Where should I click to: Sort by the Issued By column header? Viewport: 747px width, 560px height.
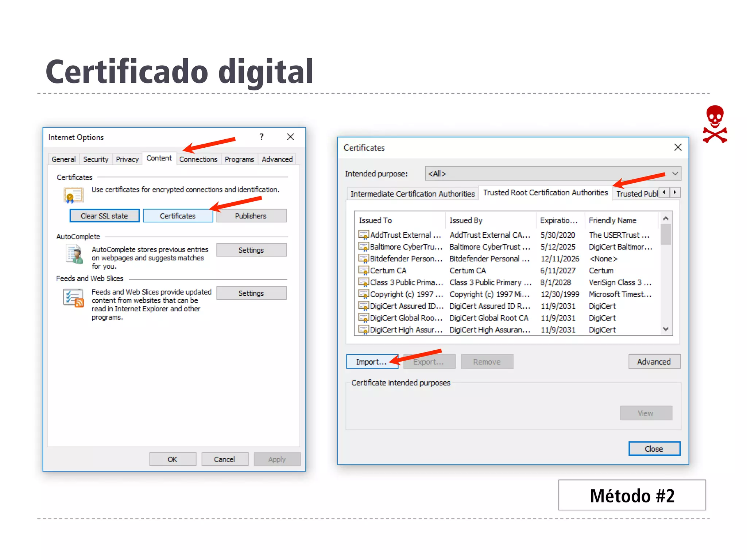click(x=491, y=220)
